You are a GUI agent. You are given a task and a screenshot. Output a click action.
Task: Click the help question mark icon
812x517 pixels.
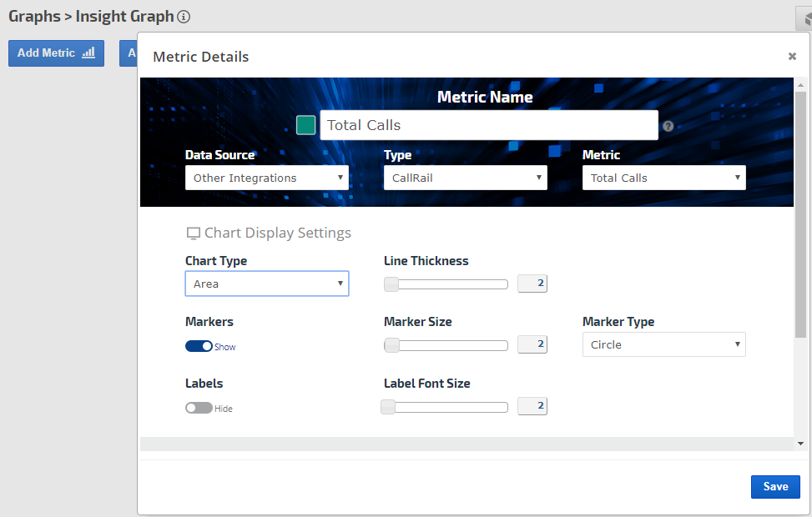[668, 127]
